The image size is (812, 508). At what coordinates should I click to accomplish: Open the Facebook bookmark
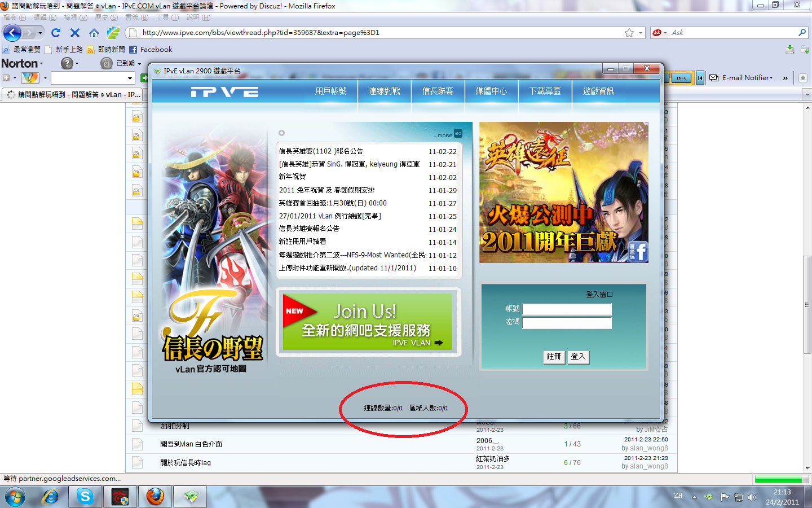pos(151,50)
